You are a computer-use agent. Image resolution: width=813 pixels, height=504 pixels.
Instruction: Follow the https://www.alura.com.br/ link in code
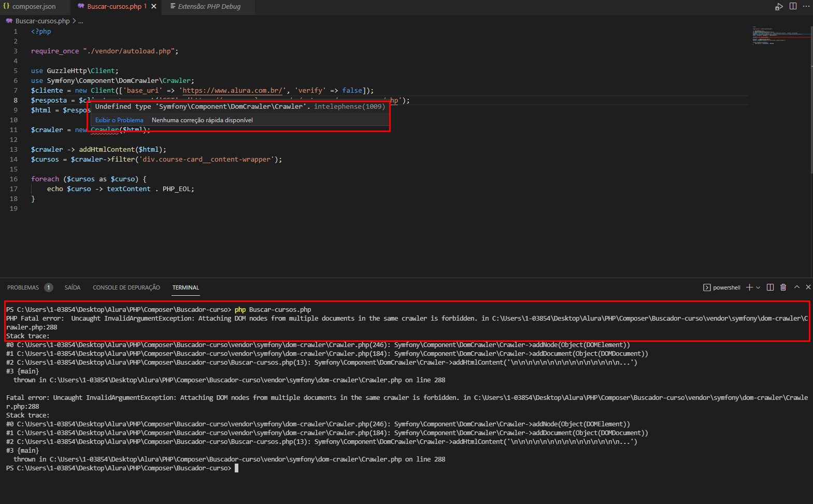pos(233,91)
